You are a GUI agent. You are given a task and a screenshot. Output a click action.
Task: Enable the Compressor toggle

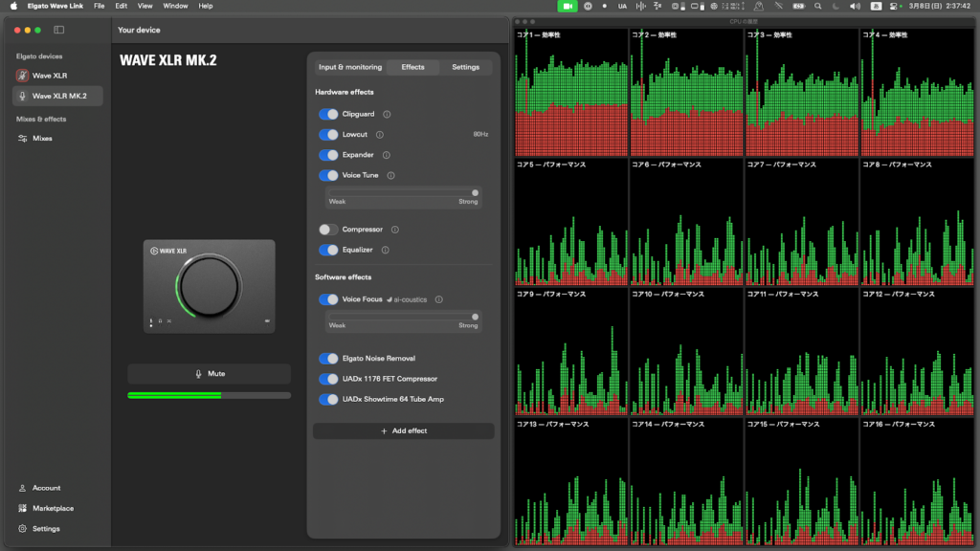328,230
